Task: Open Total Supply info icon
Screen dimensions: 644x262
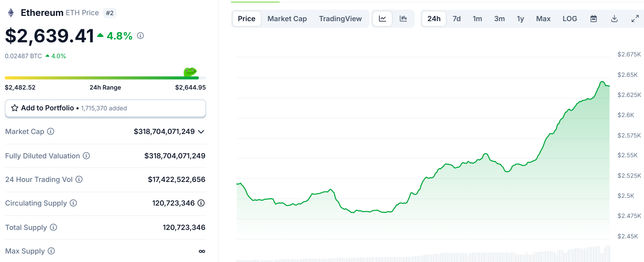Action: pyautogui.click(x=53, y=227)
